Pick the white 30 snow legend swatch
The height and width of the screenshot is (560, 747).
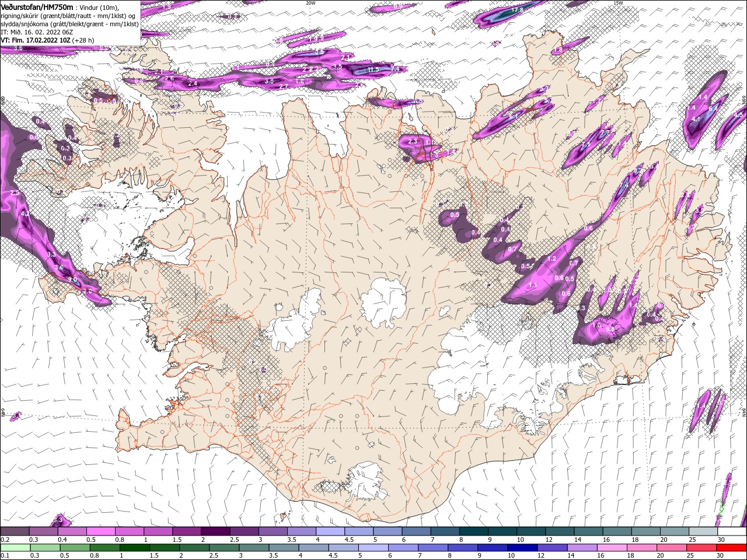pyautogui.click(x=732, y=531)
